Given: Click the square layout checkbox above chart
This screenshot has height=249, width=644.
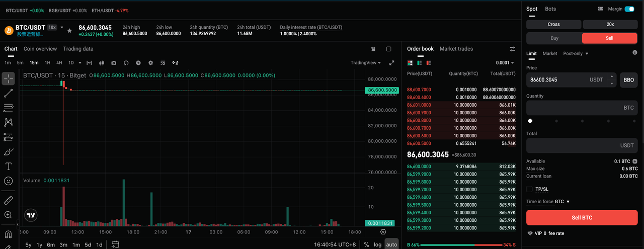Looking at the screenshot, I should [388, 49].
